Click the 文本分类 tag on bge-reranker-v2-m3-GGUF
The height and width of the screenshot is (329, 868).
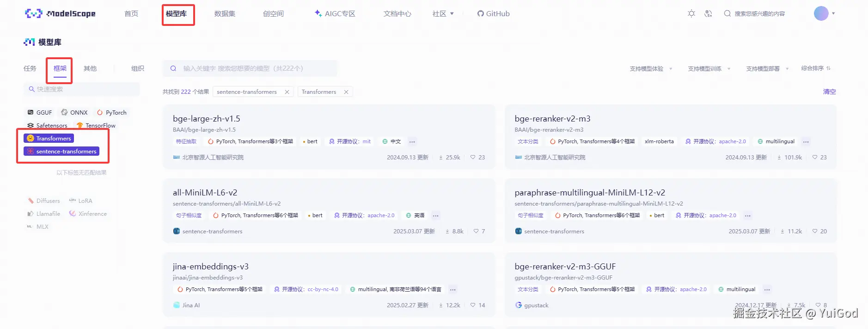pyautogui.click(x=528, y=289)
